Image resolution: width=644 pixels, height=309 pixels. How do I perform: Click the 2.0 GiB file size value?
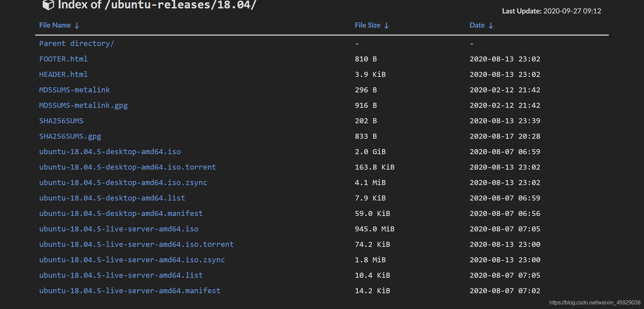click(370, 152)
